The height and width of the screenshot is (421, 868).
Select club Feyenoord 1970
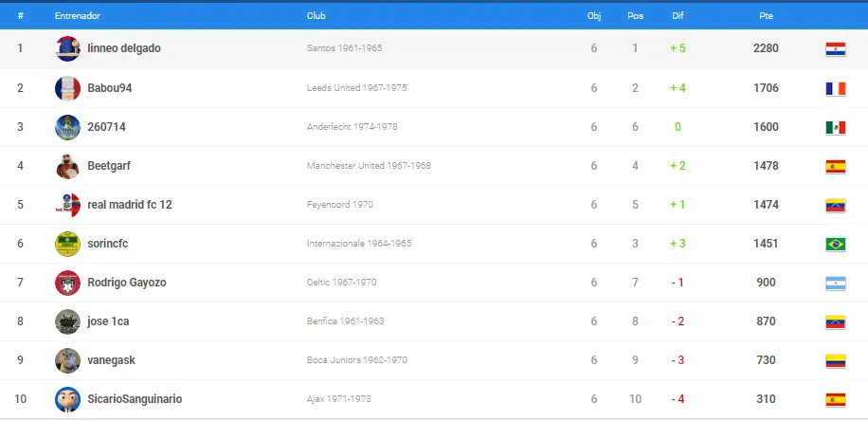340,205
